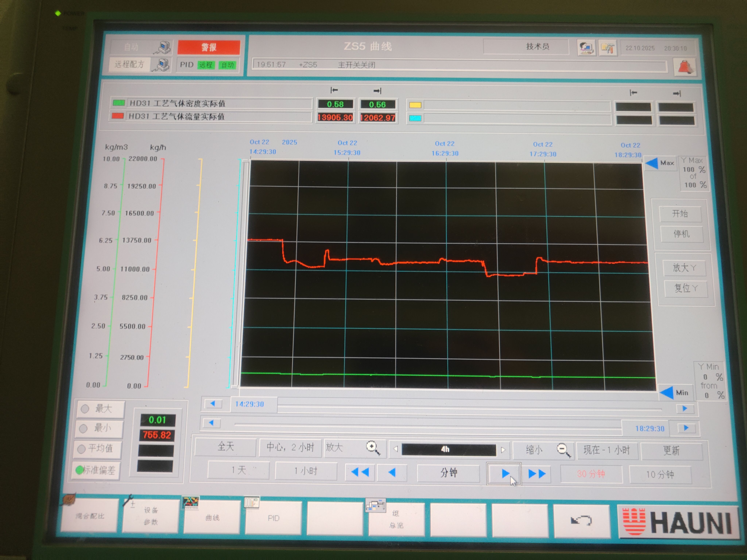Click the red swatch of HD31 流量 curve
This screenshot has width=747, height=560.
coord(118,116)
